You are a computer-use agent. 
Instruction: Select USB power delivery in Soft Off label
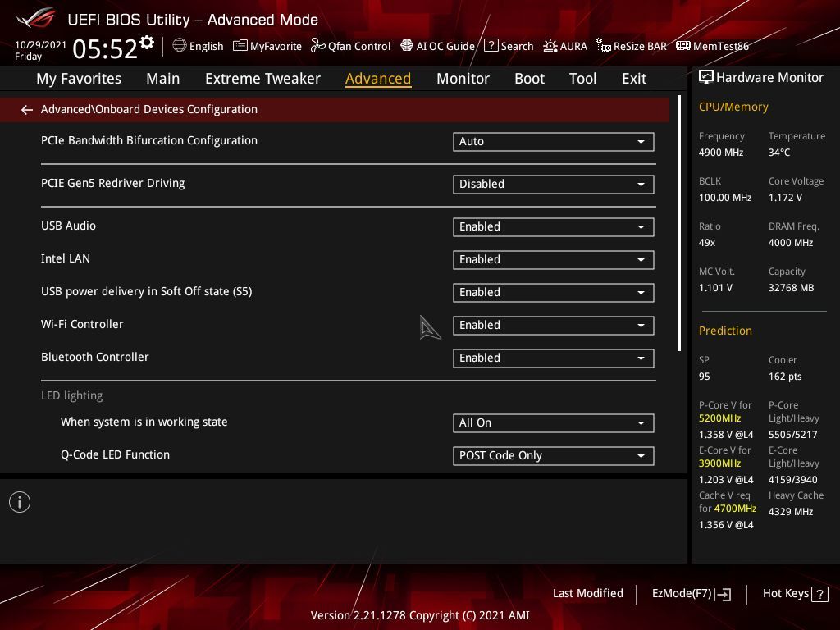coord(146,291)
